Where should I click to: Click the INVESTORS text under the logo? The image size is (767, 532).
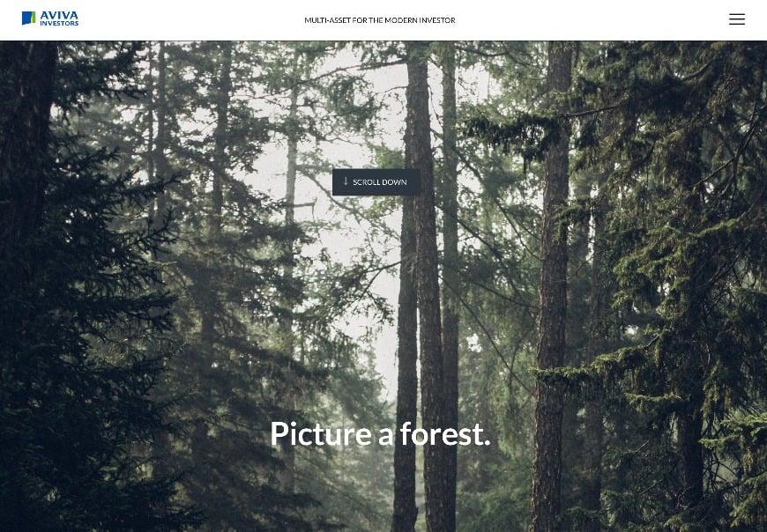tap(59, 23)
